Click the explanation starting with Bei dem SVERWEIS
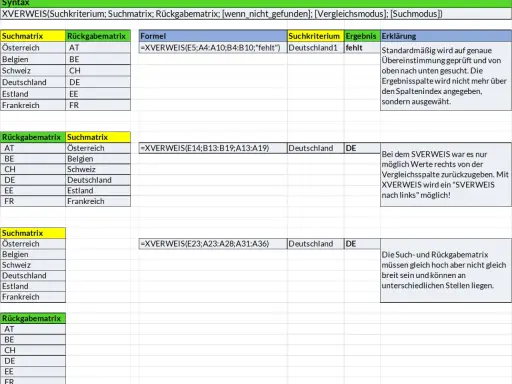512x384 pixels. (x=446, y=175)
